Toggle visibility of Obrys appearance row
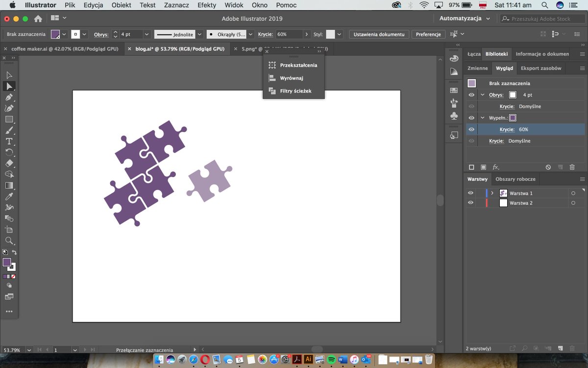This screenshot has width=588, height=368. click(471, 95)
